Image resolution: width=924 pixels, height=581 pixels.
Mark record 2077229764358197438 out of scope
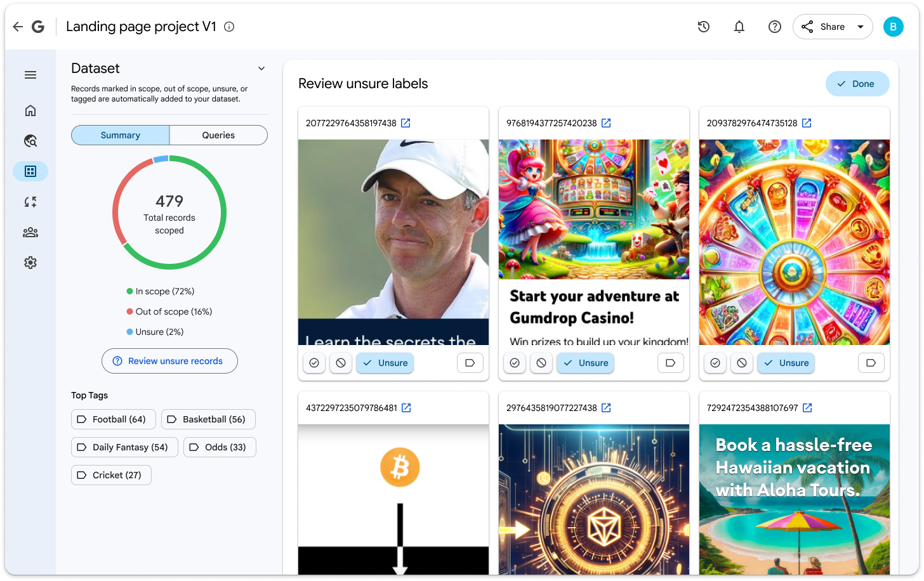[341, 363]
